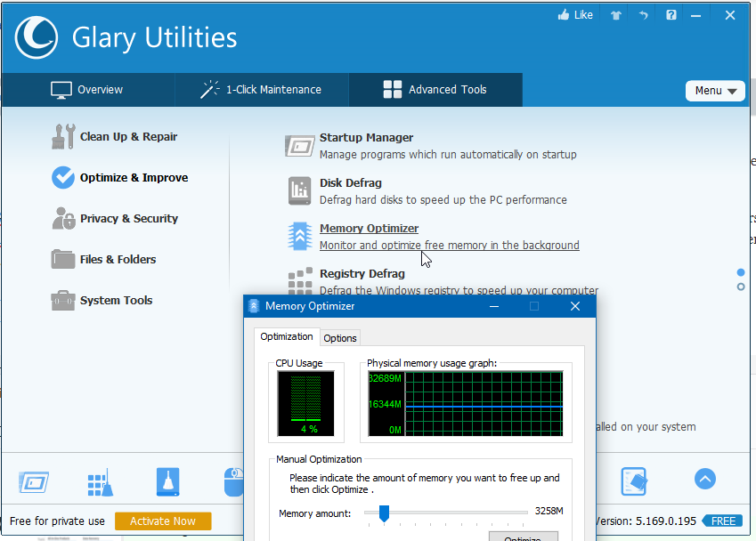Open the Disk Cleaner icon in bottom toolbar
This screenshot has height=541, width=756.
(x=167, y=481)
